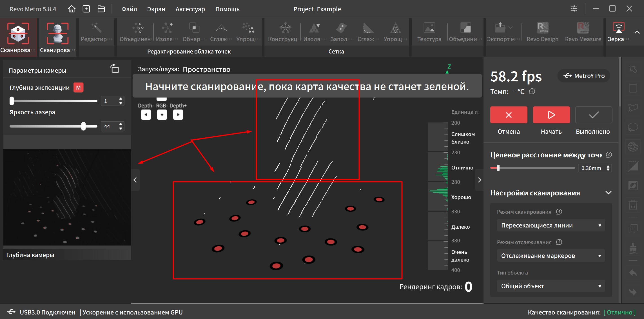Open the settings sliders icon in title bar
Image resolution: width=644 pixels, height=319 pixels.
tap(574, 9)
